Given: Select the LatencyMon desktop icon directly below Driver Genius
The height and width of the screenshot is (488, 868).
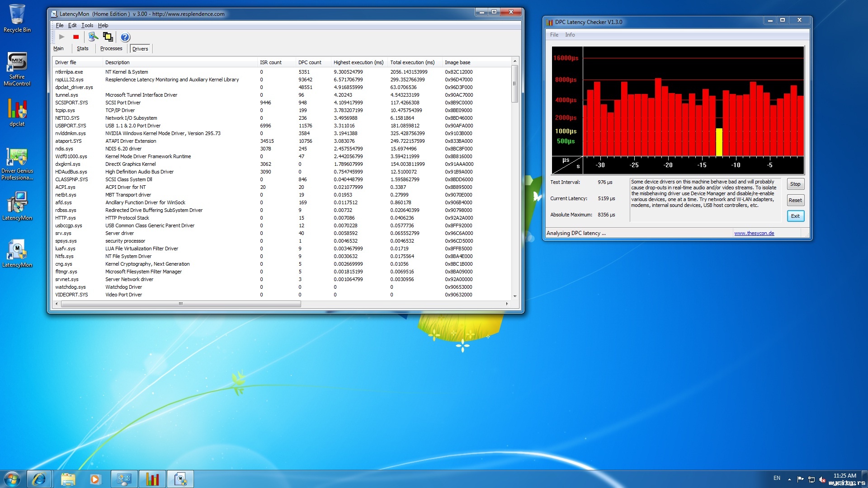Looking at the screenshot, I should (x=17, y=206).
